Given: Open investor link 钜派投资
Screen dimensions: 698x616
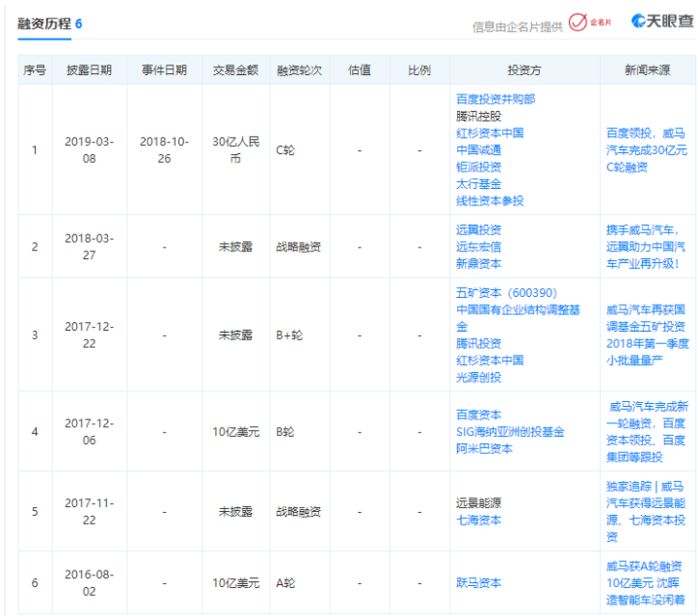Looking at the screenshot, I should pos(478,167).
